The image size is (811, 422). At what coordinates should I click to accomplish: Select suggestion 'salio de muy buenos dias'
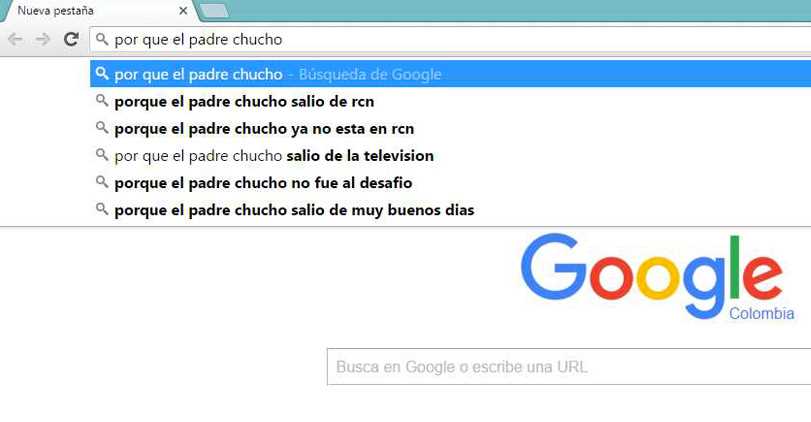450,210
